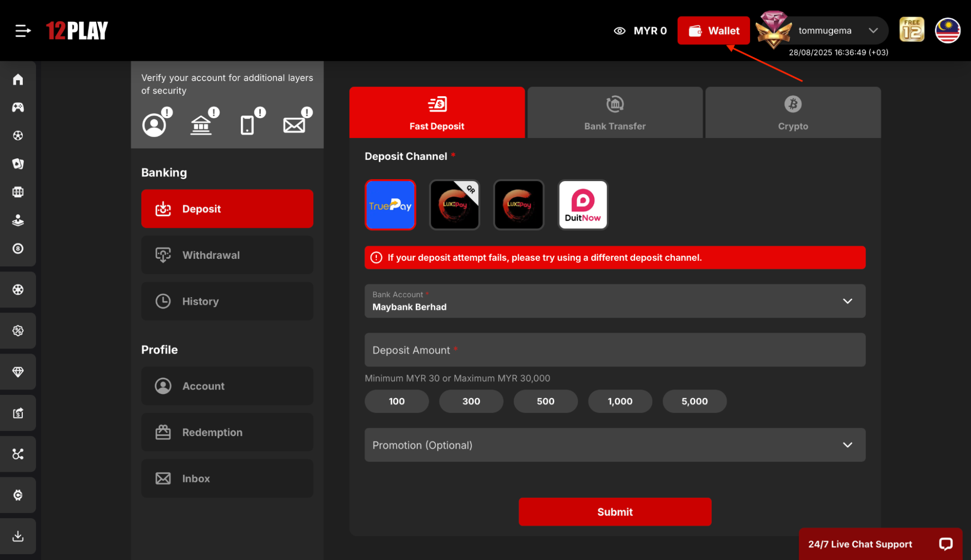The image size is (971, 560).
Task: Switch to the Bank Transfer tab
Action: tap(614, 112)
